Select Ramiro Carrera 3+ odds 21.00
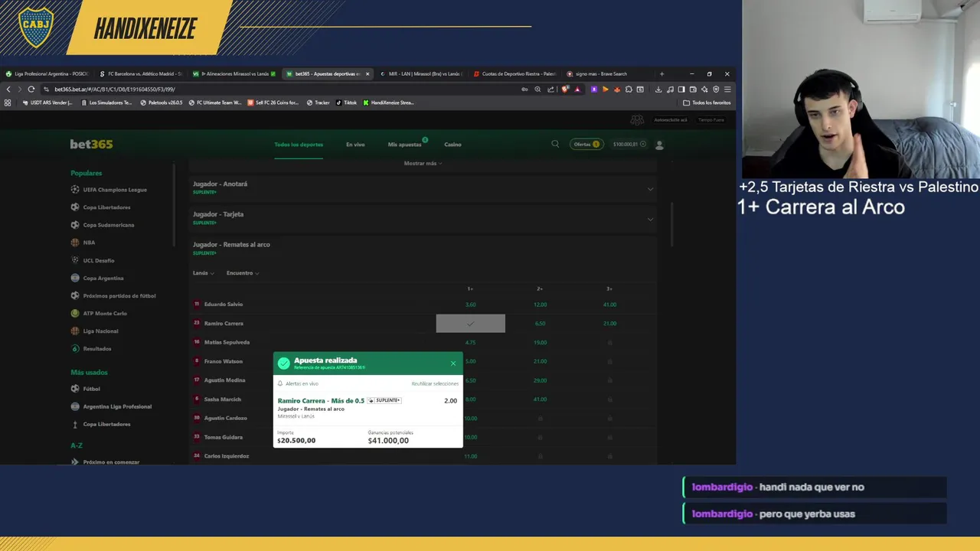The width and height of the screenshot is (980, 551). (609, 323)
